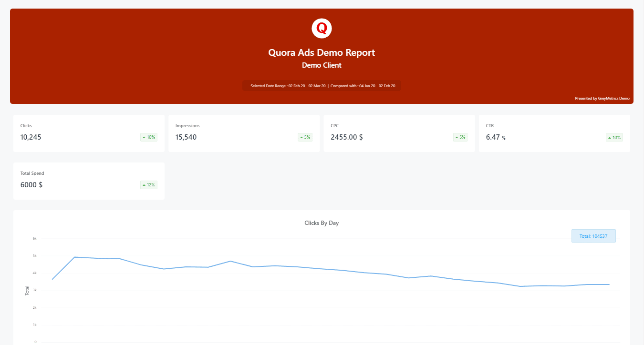
Task: Click the Quora logo icon
Action: [322, 29]
